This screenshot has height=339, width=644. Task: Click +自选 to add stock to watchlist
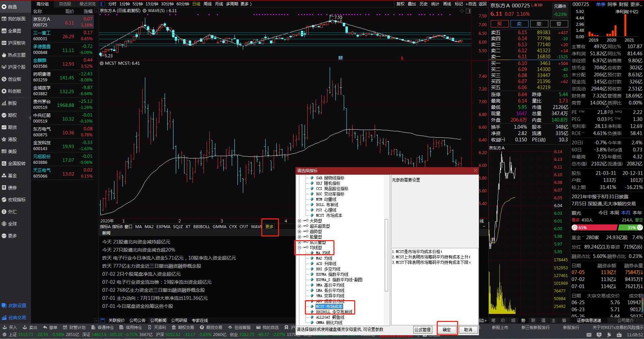click(x=470, y=4)
